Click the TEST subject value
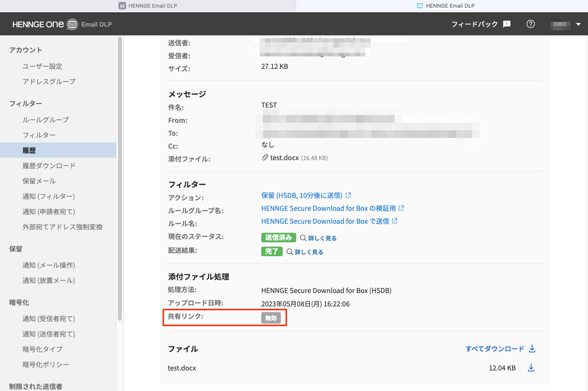588x391 pixels. pos(269,105)
